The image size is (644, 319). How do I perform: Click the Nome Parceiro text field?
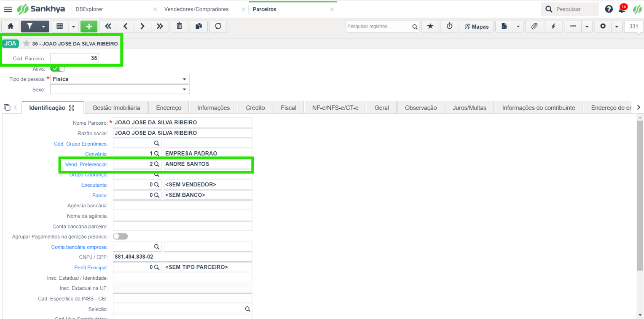tap(182, 123)
